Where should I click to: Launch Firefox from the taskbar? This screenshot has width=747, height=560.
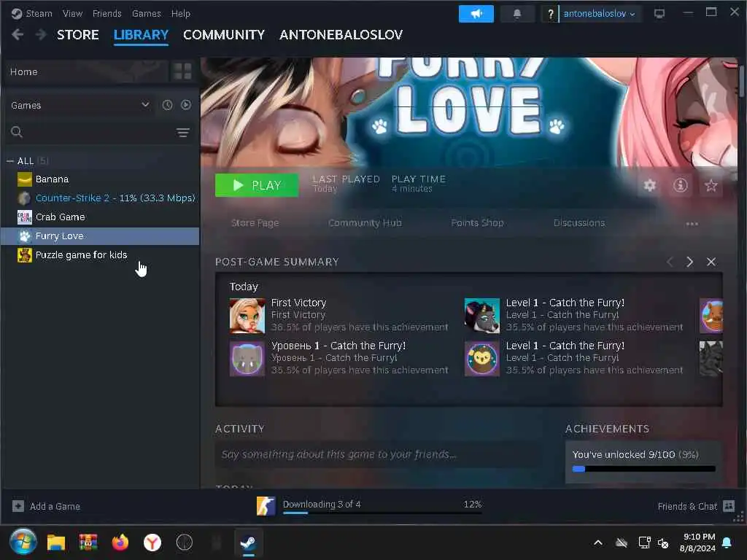coord(120,542)
